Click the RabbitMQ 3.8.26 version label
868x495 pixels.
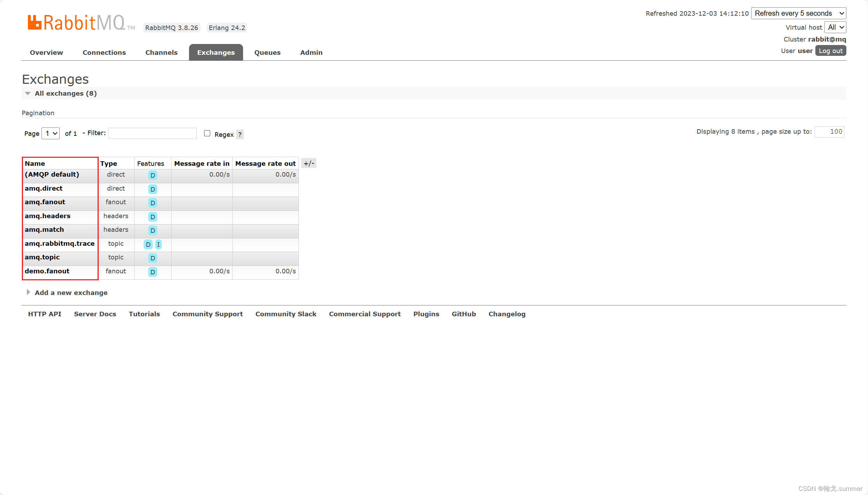pyautogui.click(x=172, y=28)
